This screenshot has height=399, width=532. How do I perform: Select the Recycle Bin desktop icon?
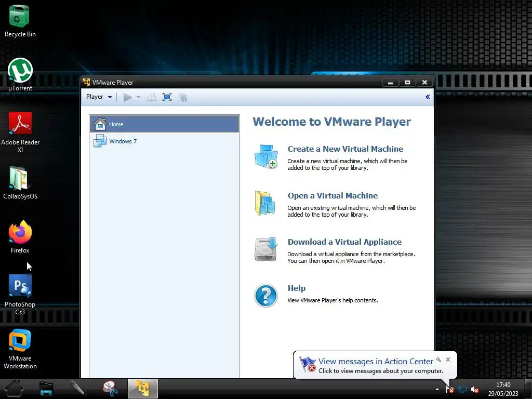[20, 21]
